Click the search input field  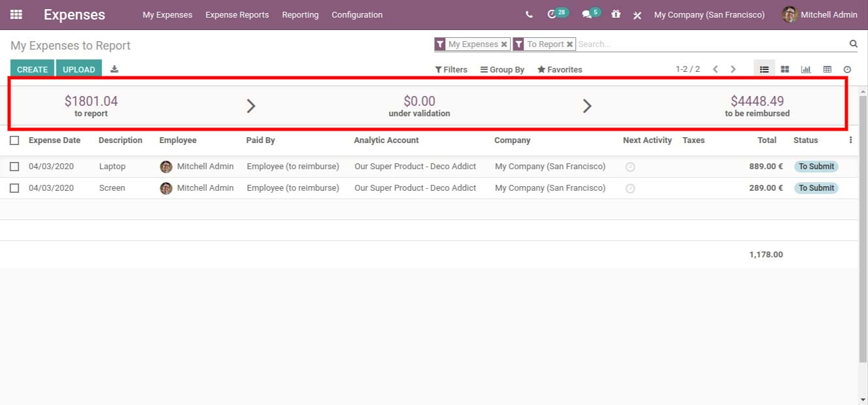point(711,44)
